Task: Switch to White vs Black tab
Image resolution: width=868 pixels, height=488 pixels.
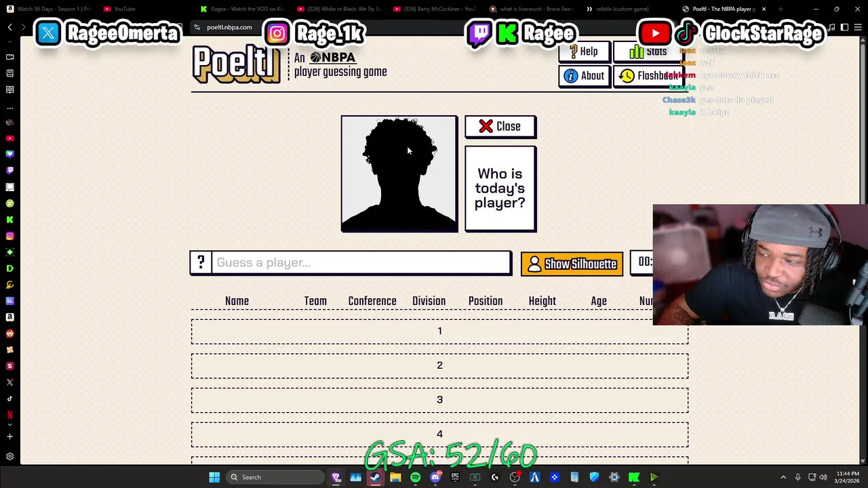Action: 339,9
